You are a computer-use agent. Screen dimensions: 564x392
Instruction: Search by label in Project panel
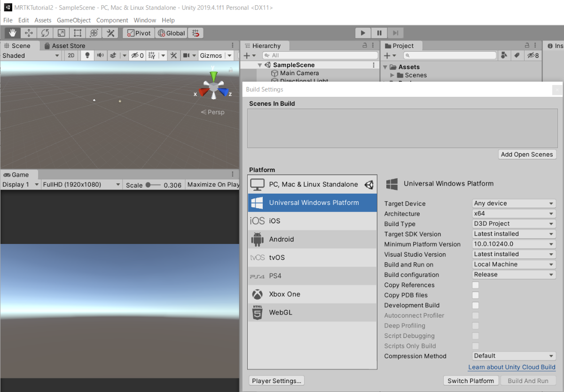(x=517, y=55)
